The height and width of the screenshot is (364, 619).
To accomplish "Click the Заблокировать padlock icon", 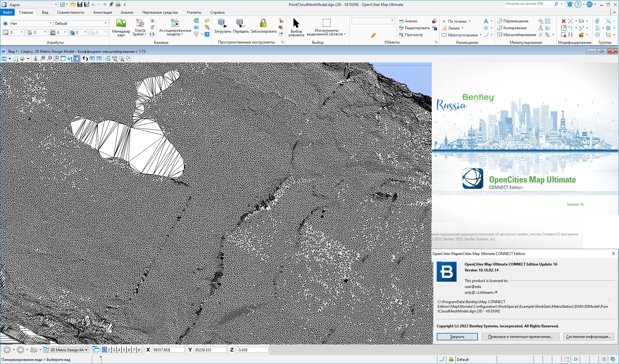I will point(263,24).
